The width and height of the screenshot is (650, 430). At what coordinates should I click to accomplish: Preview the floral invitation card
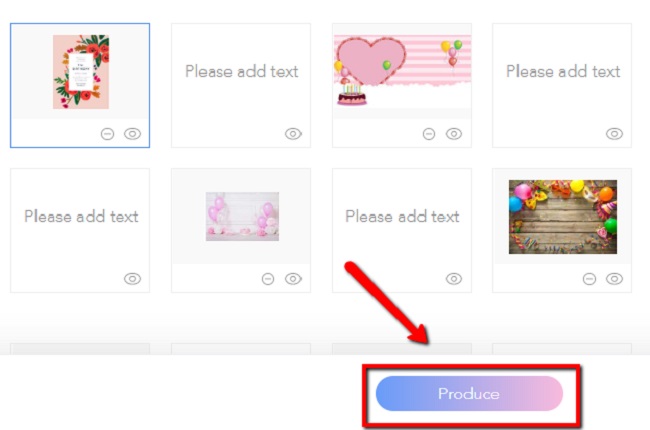point(132,134)
